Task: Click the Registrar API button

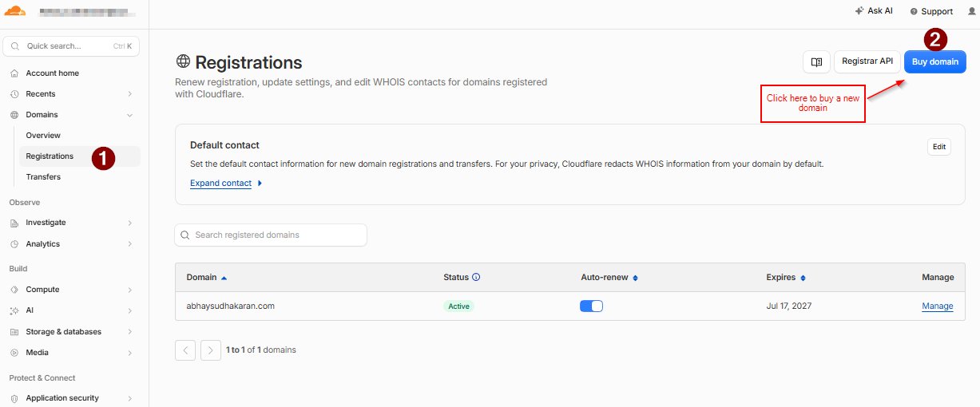Action: pyautogui.click(x=867, y=61)
